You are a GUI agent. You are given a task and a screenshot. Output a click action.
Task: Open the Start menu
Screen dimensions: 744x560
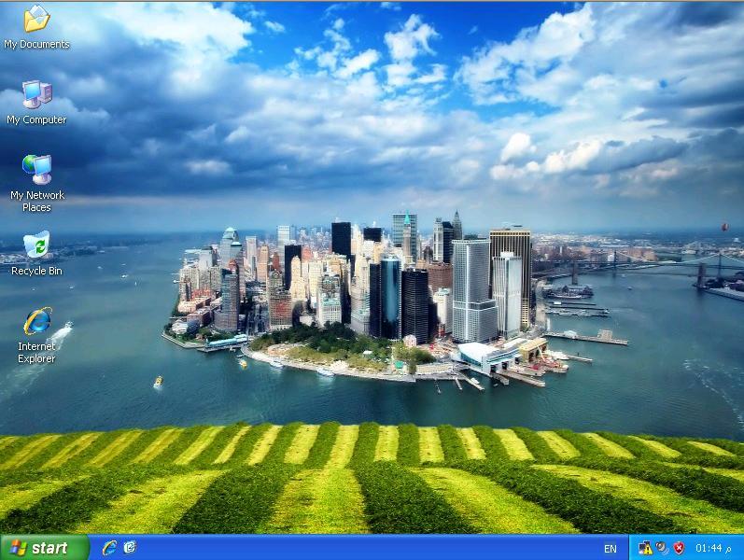click(45, 548)
